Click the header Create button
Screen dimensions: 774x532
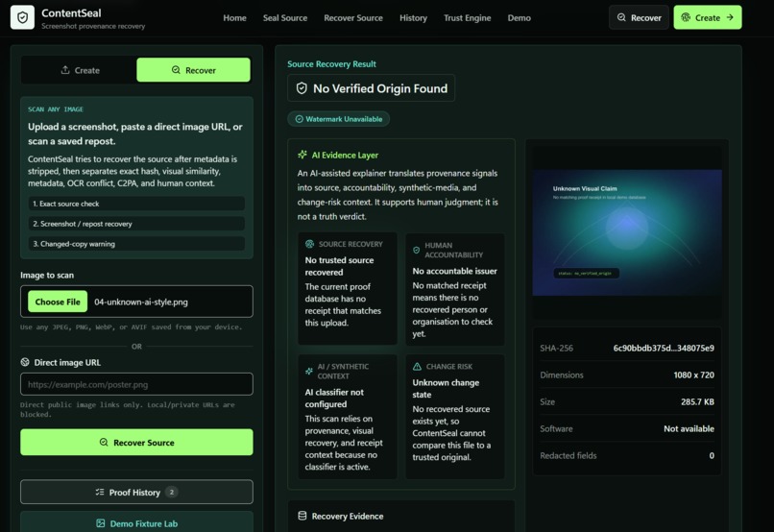click(x=708, y=18)
